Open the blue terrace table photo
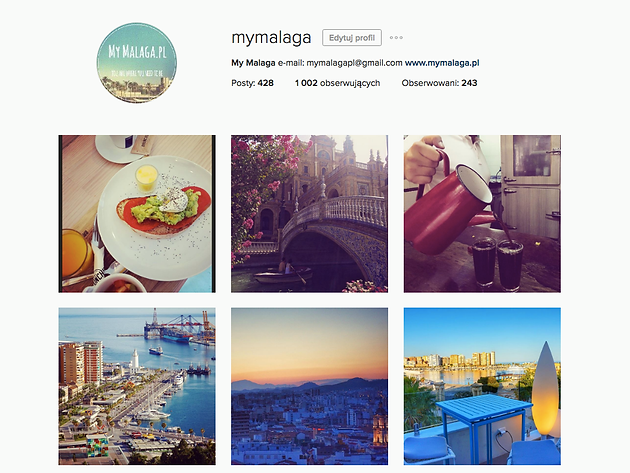 pyautogui.click(x=482, y=386)
